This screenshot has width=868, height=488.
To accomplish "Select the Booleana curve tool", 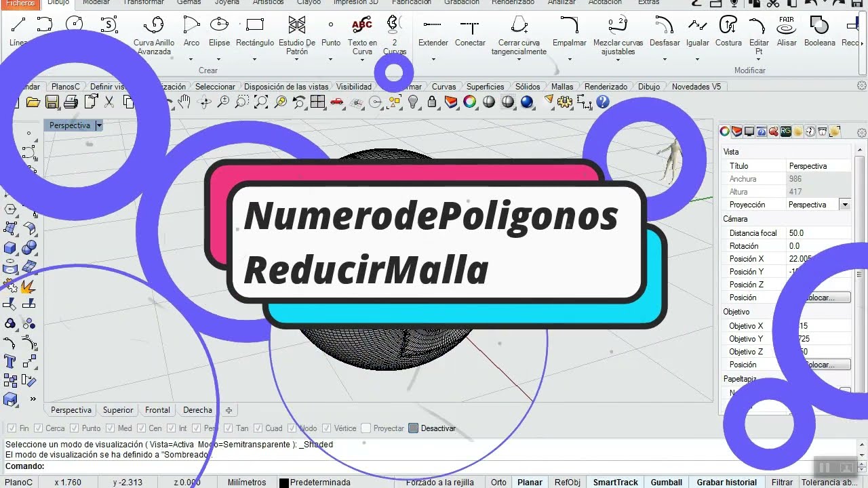I will [820, 31].
